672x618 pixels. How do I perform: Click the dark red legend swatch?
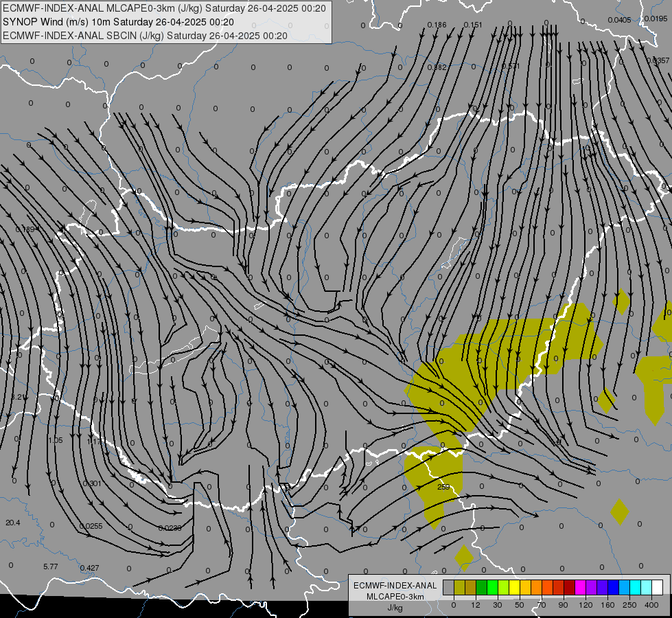570,588
